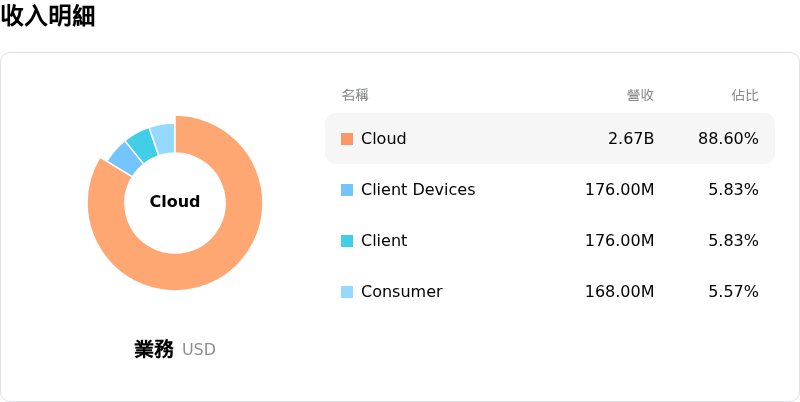Click the light blue Consumer legend swatch
The width and height of the screenshot is (800, 402).
tap(347, 292)
